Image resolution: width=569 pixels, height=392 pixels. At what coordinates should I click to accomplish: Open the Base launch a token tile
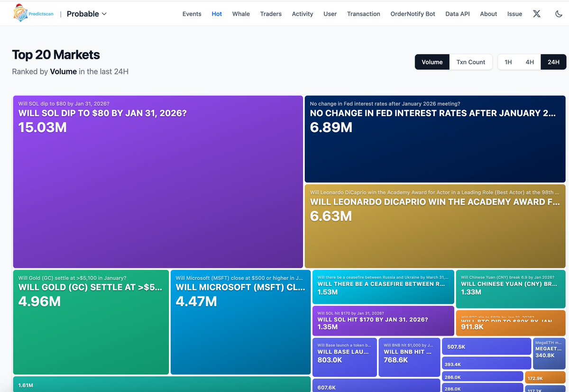(x=345, y=357)
